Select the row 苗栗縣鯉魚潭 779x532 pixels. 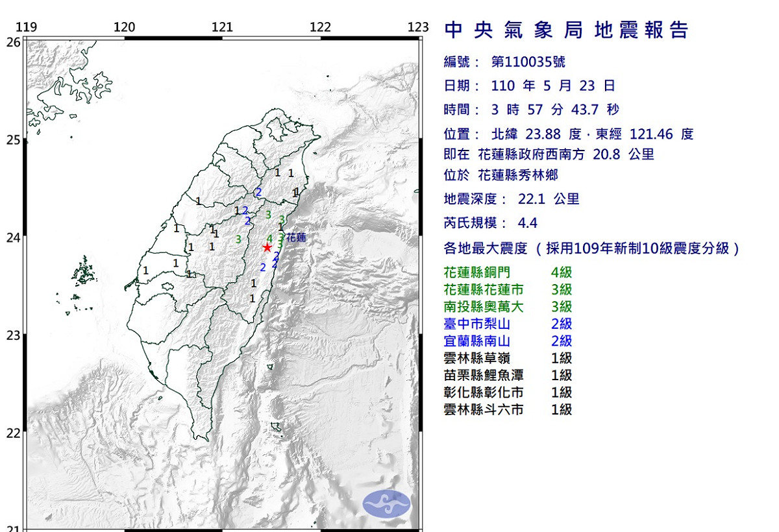(x=508, y=375)
